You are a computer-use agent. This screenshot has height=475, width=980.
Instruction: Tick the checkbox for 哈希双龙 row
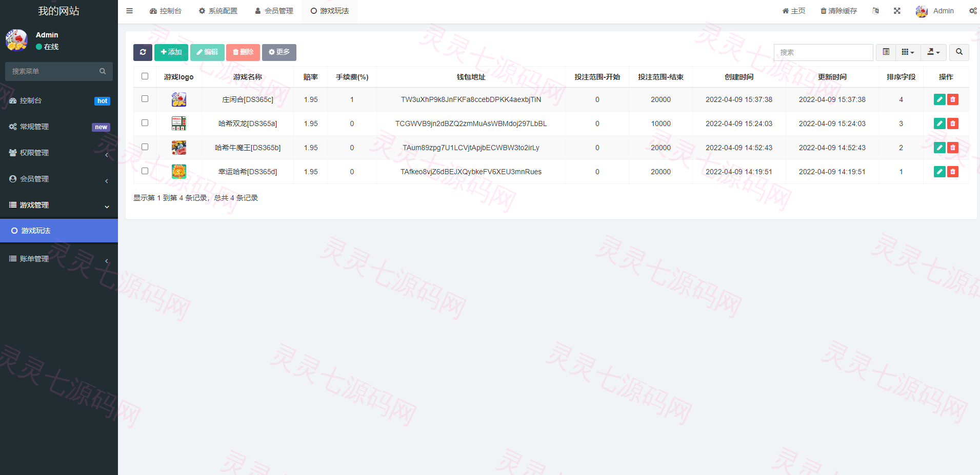point(145,123)
